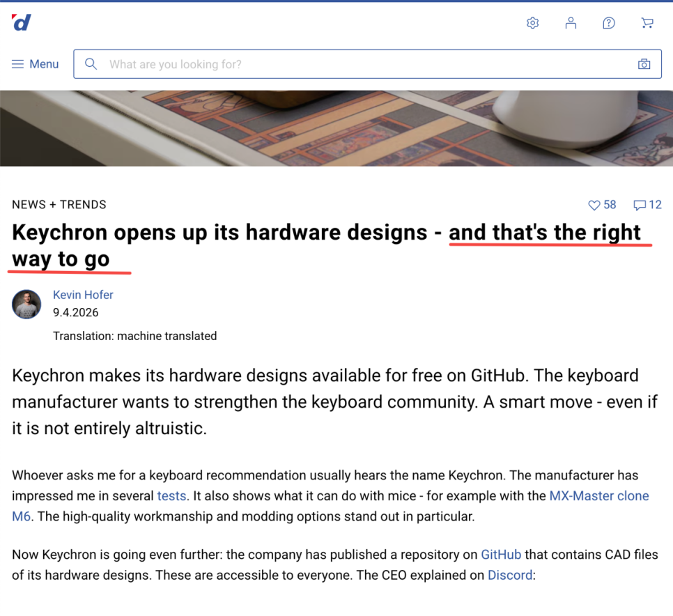The width and height of the screenshot is (673, 616).
Task: Open the Discord link
Action: pyautogui.click(x=510, y=575)
